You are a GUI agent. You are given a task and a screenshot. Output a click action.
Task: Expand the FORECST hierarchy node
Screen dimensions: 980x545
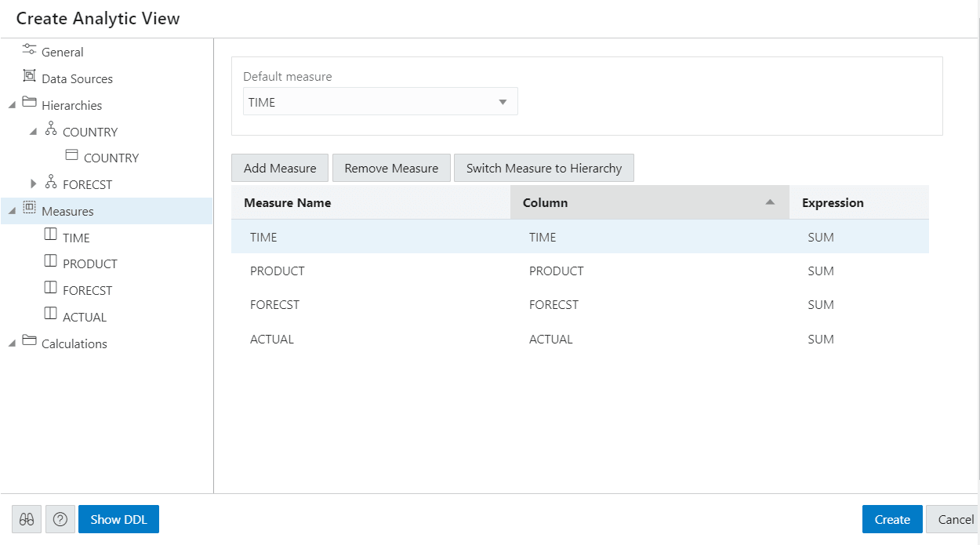point(34,183)
